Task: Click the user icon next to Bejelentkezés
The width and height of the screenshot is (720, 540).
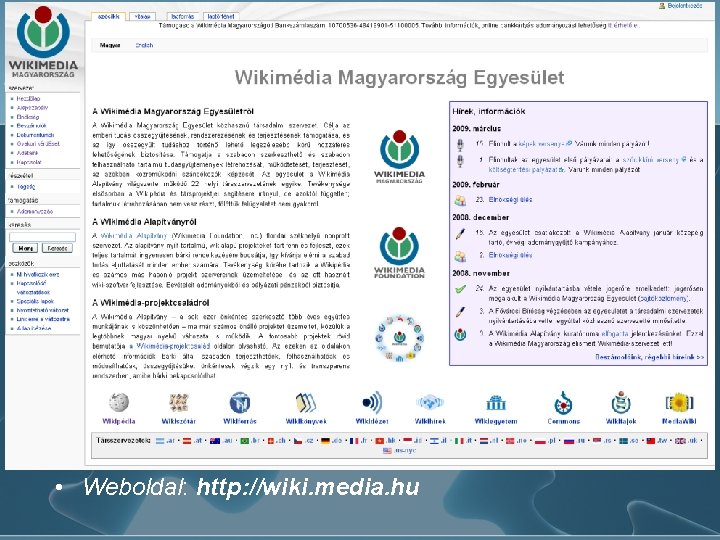Action: pos(662,6)
